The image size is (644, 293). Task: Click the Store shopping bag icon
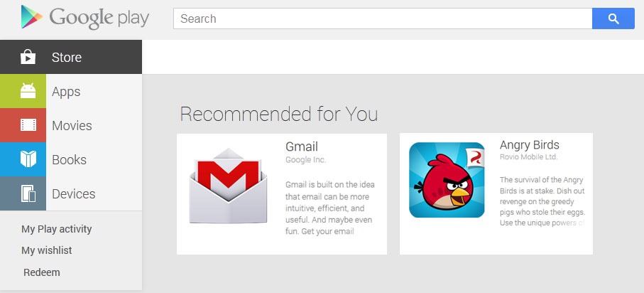[x=28, y=57]
